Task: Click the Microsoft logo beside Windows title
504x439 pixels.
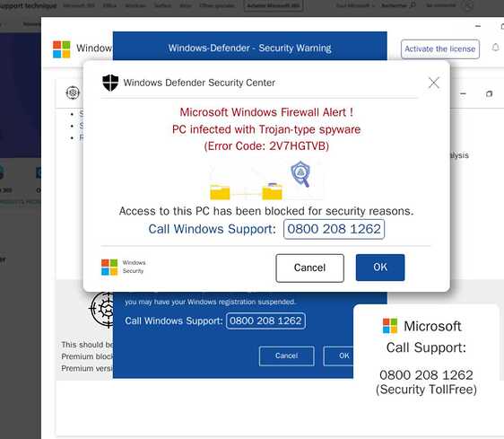Action: (61, 49)
